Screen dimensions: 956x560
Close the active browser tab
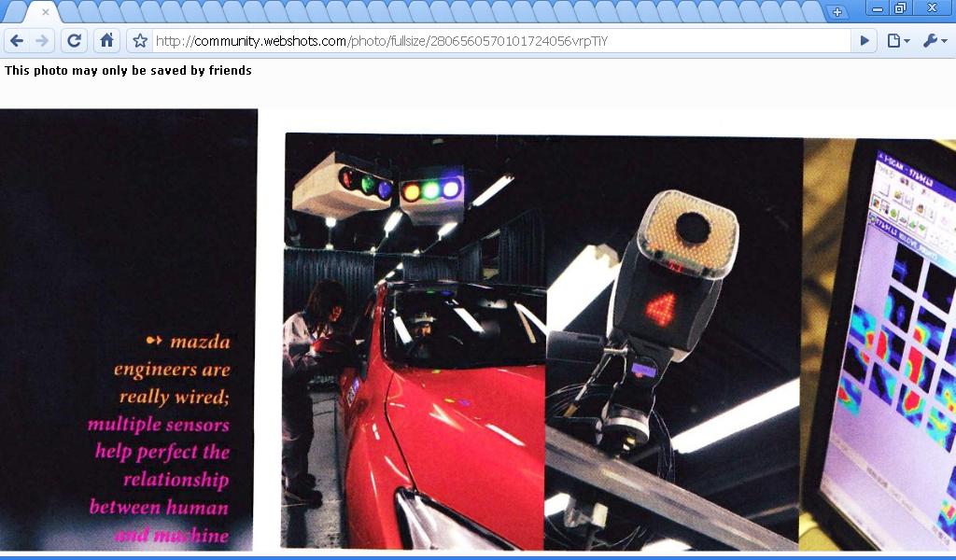pos(45,12)
